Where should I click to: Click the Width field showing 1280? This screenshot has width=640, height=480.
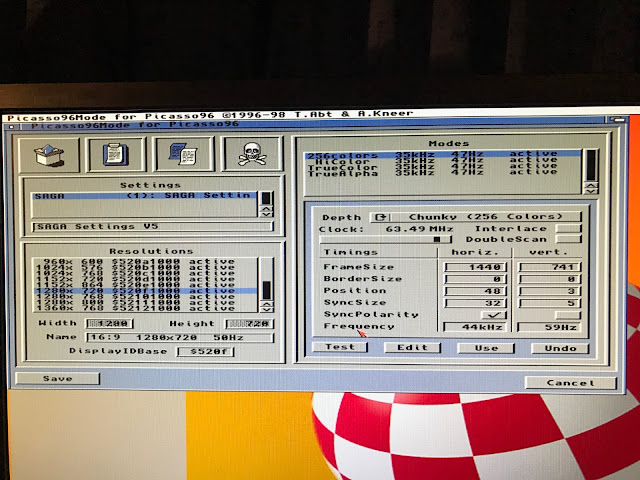109,324
